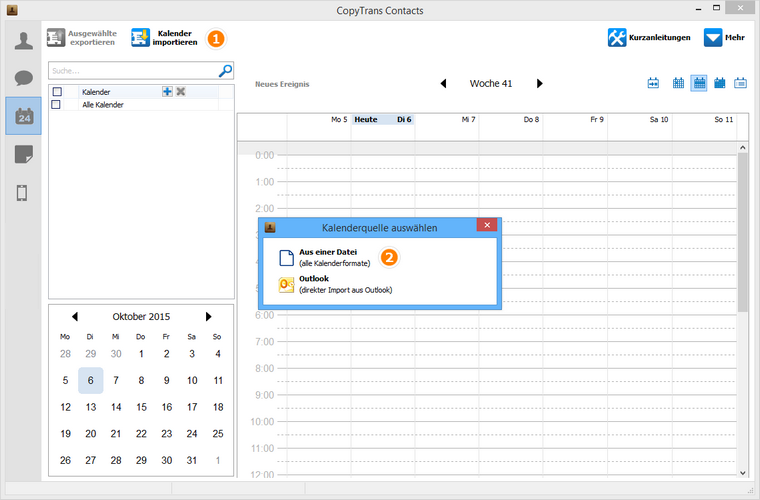The height and width of the screenshot is (500, 760).
Task: Open the Notes section in sidebar
Action: [24, 154]
